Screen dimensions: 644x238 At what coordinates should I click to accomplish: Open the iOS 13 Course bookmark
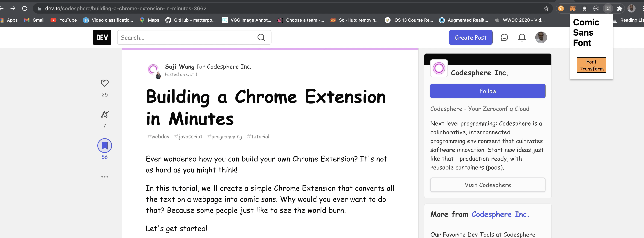click(409, 20)
